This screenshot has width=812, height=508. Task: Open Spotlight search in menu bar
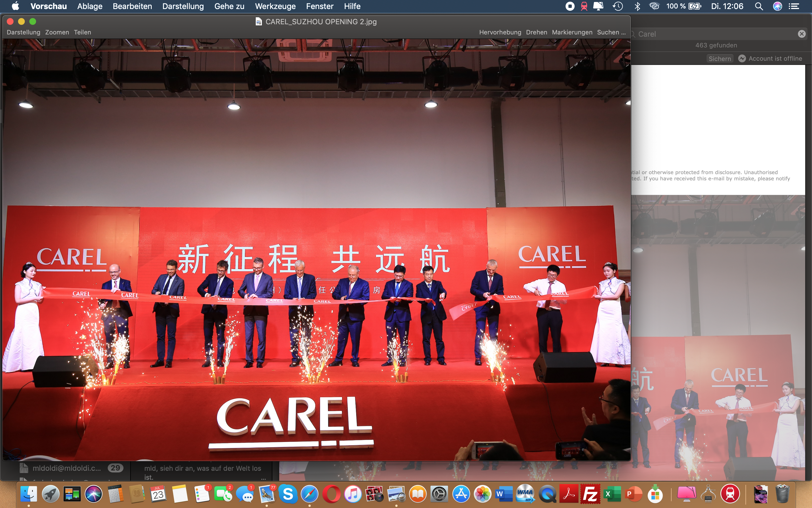click(x=759, y=6)
